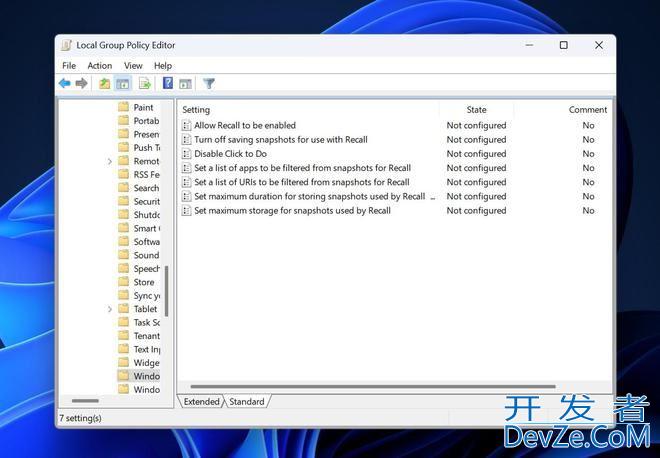Image resolution: width=660 pixels, height=458 pixels.
Task: Select the Smart tree folder
Action: pos(146,228)
